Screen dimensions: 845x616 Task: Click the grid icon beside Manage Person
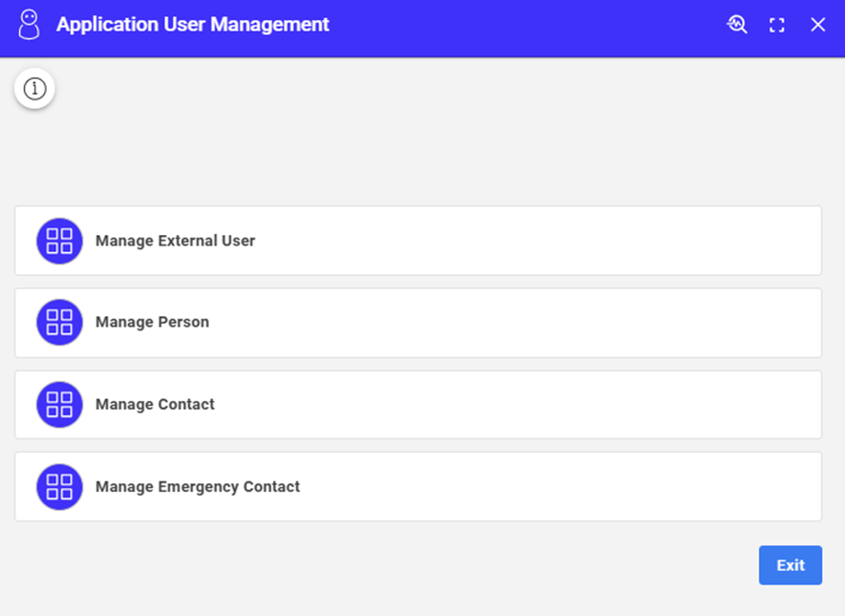coord(59,323)
